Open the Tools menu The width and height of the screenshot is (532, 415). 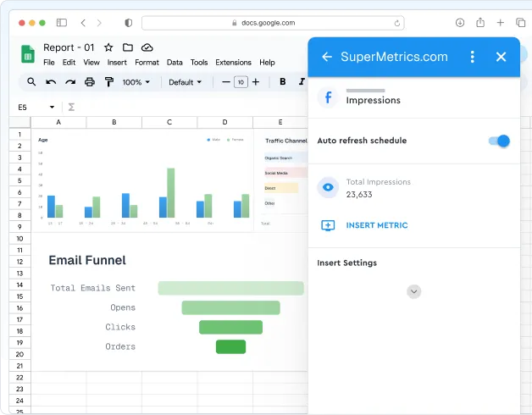199,63
